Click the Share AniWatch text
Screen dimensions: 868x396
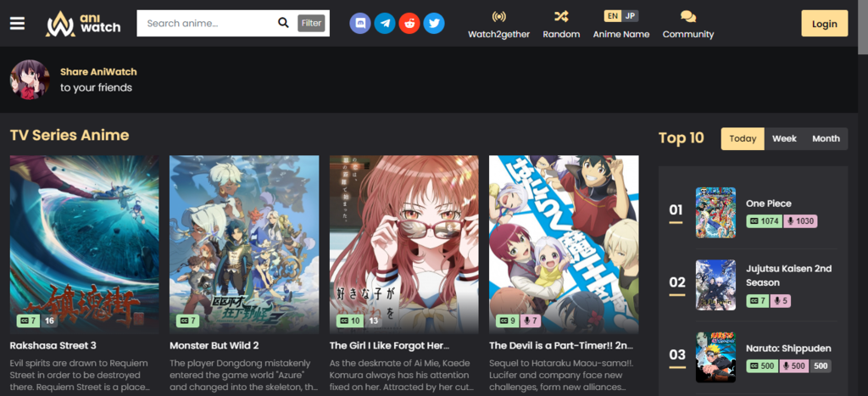[98, 72]
